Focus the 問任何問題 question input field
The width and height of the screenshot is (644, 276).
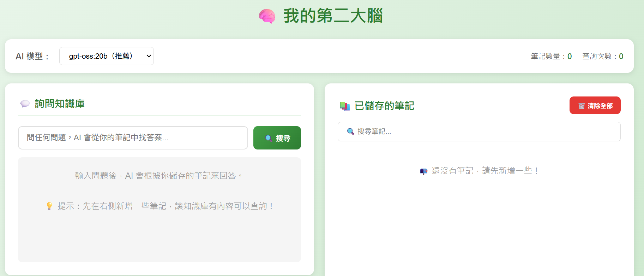[x=133, y=138]
